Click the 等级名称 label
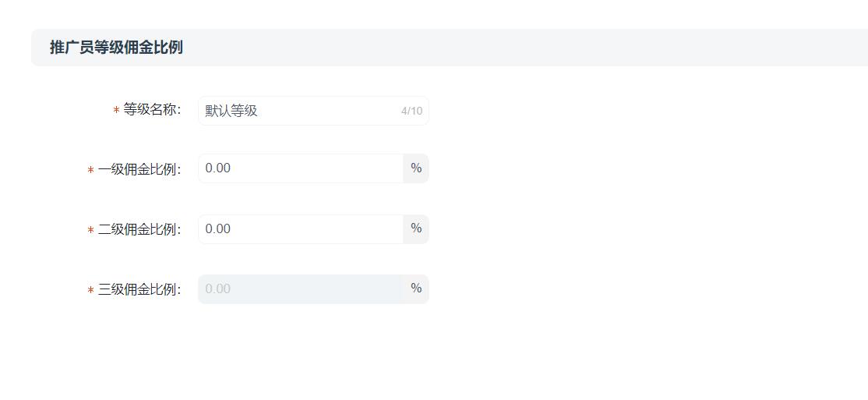This screenshot has height=400, width=868. (152, 110)
